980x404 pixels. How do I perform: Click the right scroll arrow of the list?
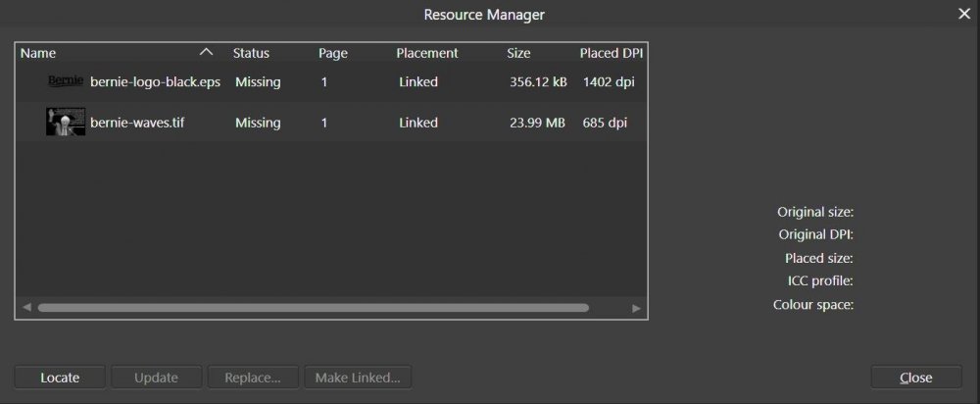[636, 308]
